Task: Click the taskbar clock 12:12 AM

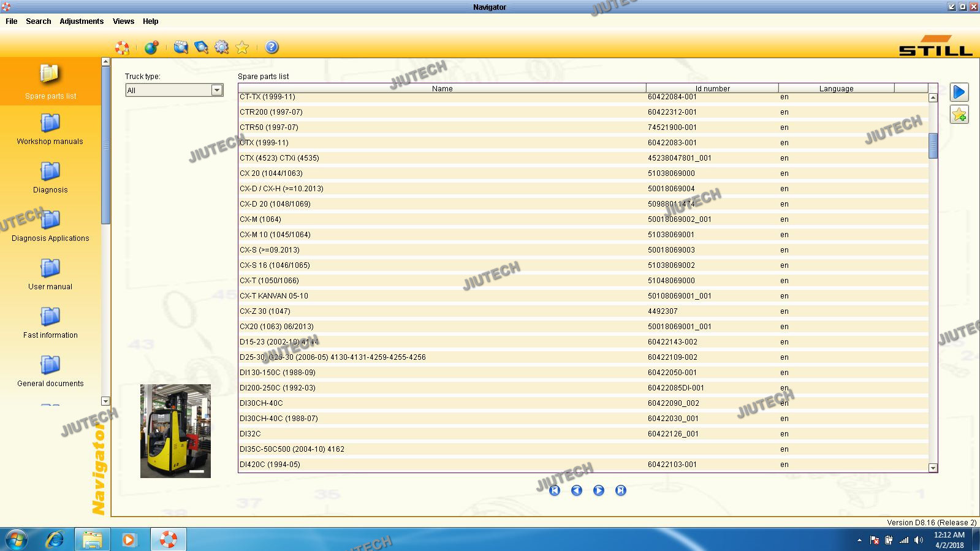Action: pyautogui.click(x=949, y=540)
